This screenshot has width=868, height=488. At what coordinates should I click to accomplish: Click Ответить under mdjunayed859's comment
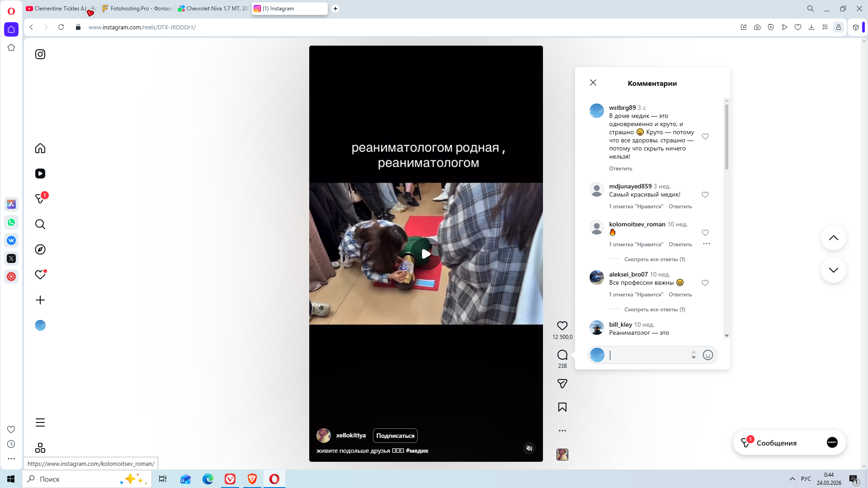[x=680, y=206]
